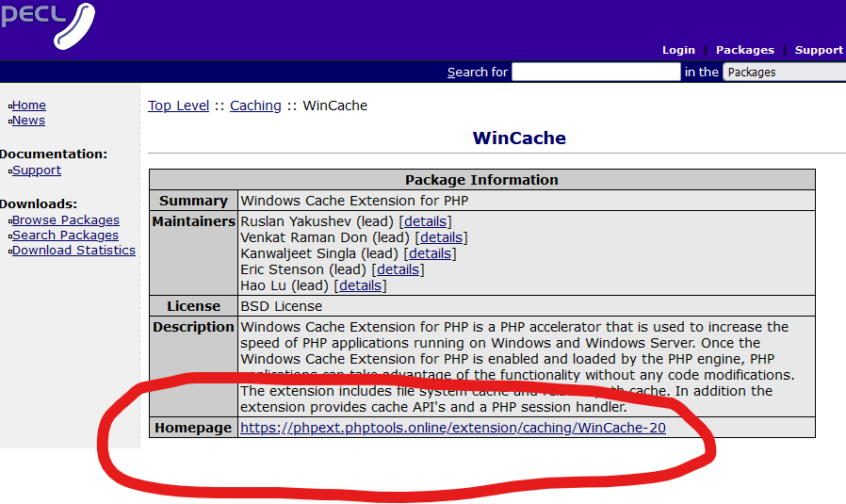846x504 pixels.
Task: Open Packages in the top navigation
Action: tap(744, 50)
